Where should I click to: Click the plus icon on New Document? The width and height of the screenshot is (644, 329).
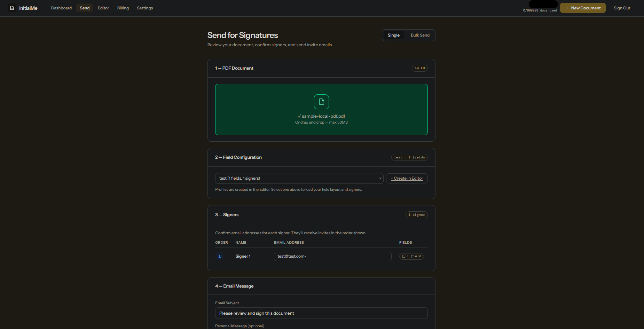coord(567,8)
